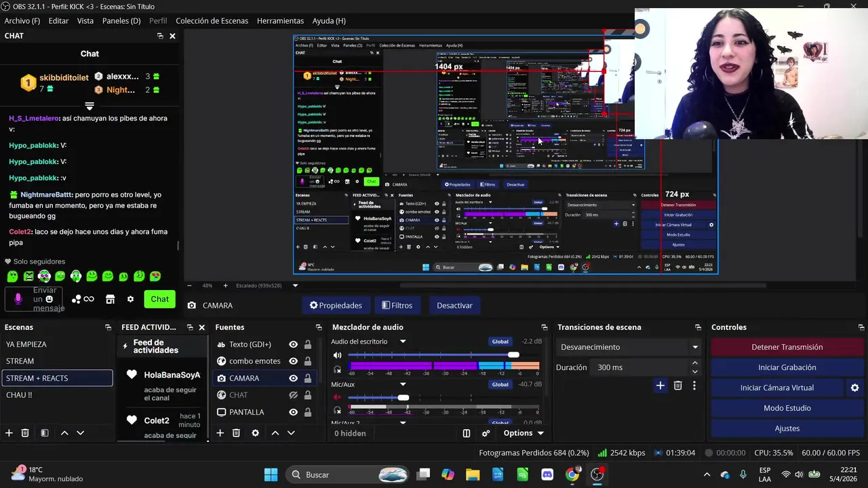The width and height of the screenshot is (868, 488).
Task: Move source up in Fuentes panel
Action: tap(275, 433)
